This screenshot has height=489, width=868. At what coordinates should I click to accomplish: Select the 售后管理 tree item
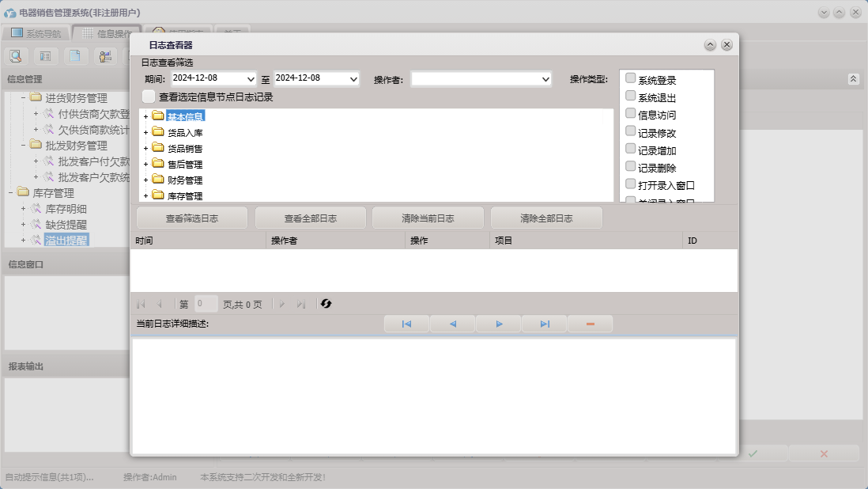click(185, 165)
